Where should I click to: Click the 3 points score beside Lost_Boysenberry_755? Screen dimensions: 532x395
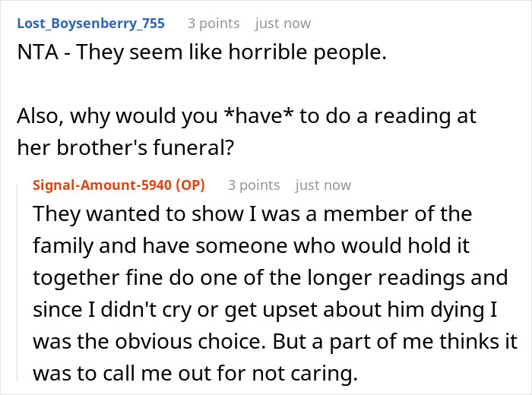click(x=214, y=24)
